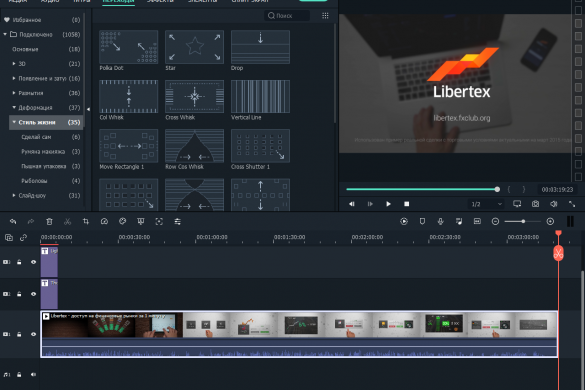
Task: Select the Рыболовы subcategory
Action: 34,181
